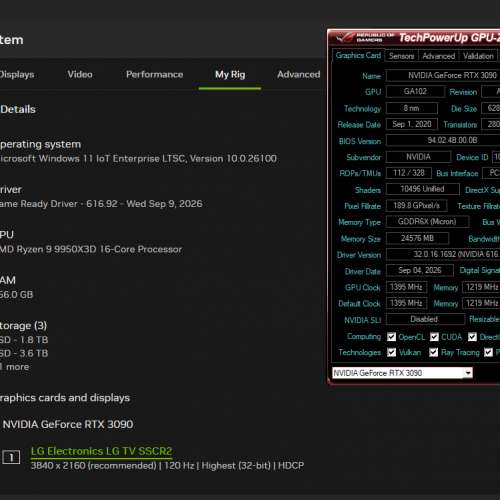The height and width of the screenshot is (500, 500).
Task: Toggle the OpenCL checkbox
Action: [391, 337]
